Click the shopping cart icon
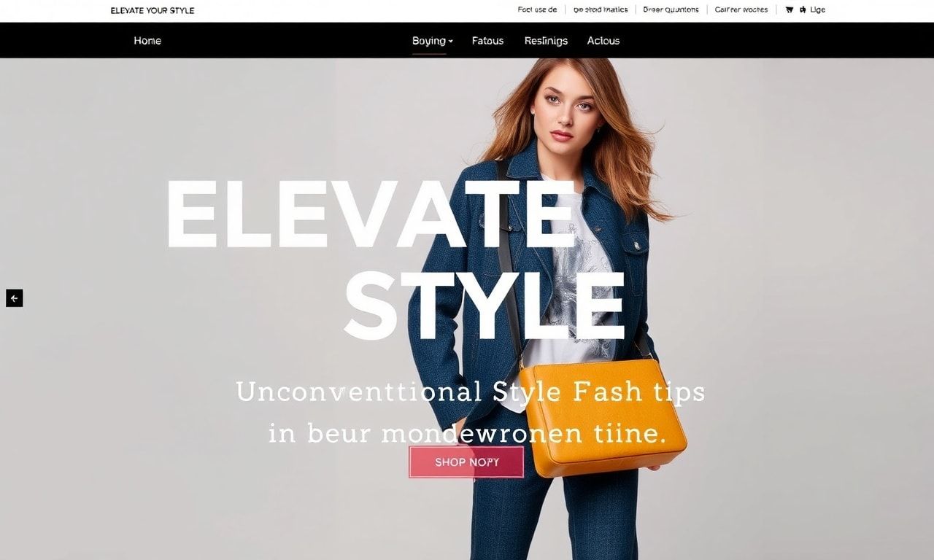 (x=789, y=10)
